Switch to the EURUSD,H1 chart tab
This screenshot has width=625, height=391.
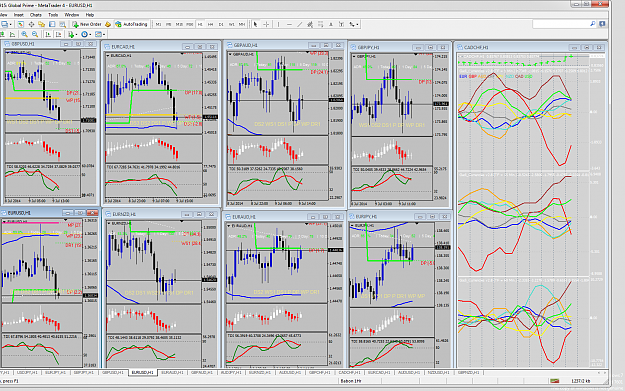click(142, 372)
